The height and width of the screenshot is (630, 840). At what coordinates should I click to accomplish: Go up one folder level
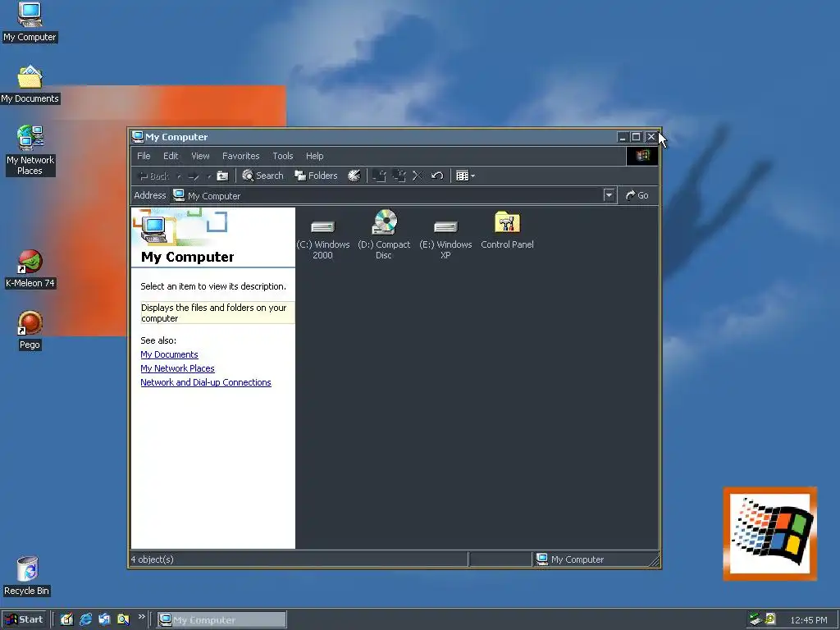[222, 176]
